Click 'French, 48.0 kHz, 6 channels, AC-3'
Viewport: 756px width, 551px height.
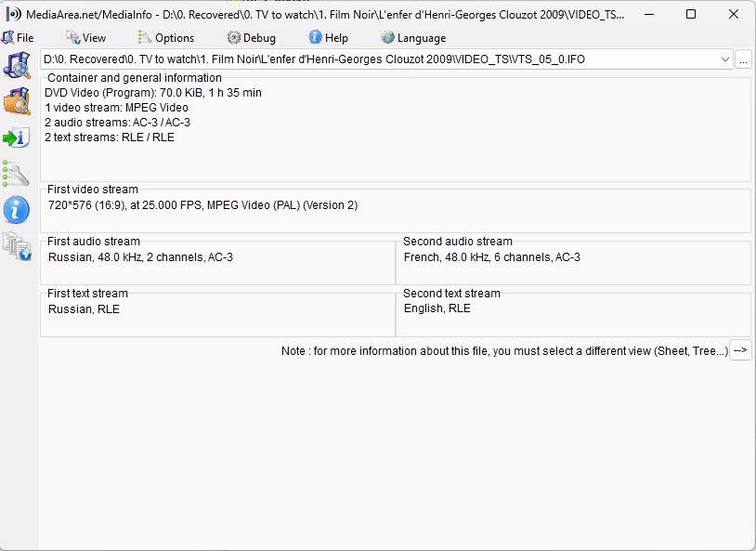[x=492, y=257]
